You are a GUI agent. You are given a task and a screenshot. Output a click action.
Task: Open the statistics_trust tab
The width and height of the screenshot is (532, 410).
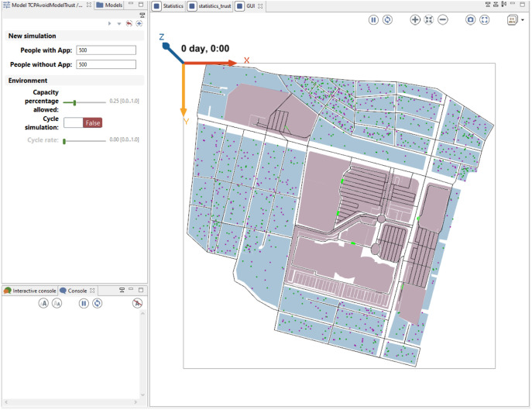pos(212,6)
